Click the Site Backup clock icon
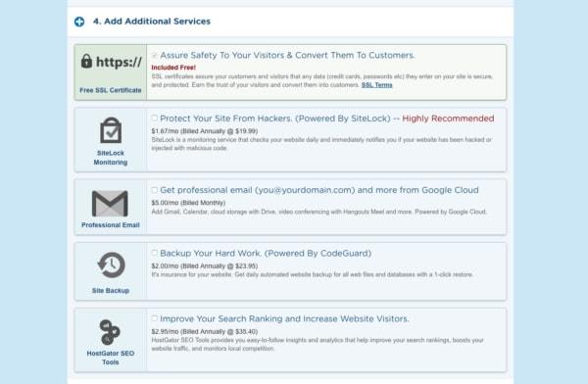The height and width of the screenshot is (384, 588). tap(111, 265)
